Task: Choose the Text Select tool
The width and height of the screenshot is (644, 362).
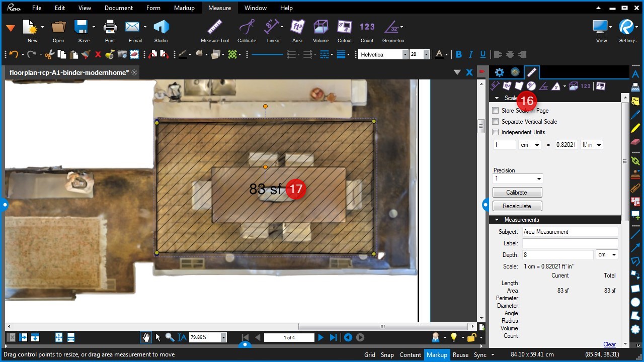Action: click(x=182, y=337)
